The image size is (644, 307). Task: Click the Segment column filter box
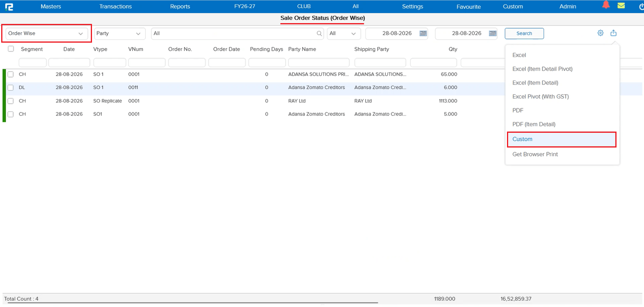(x=33, y=63)
